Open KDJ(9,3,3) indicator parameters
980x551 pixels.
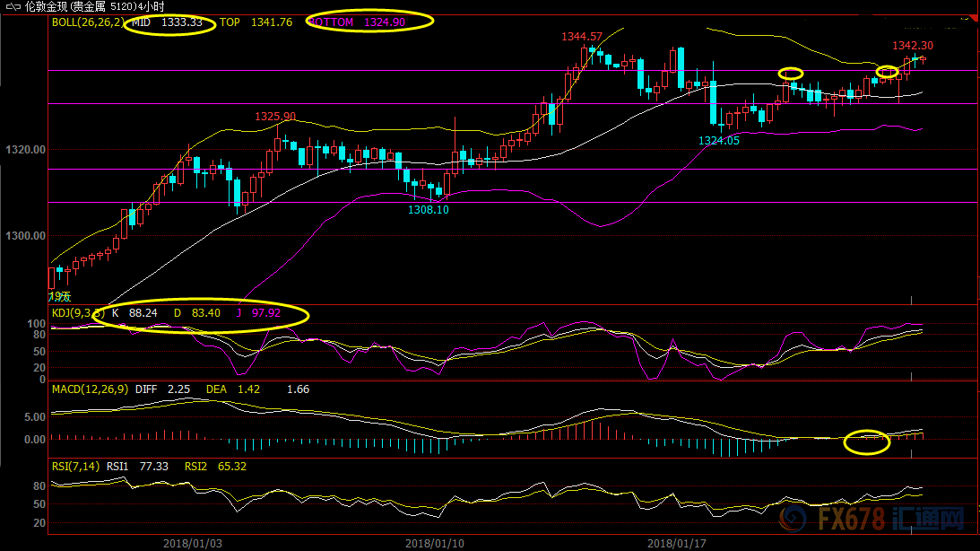(x=77, y=313)
